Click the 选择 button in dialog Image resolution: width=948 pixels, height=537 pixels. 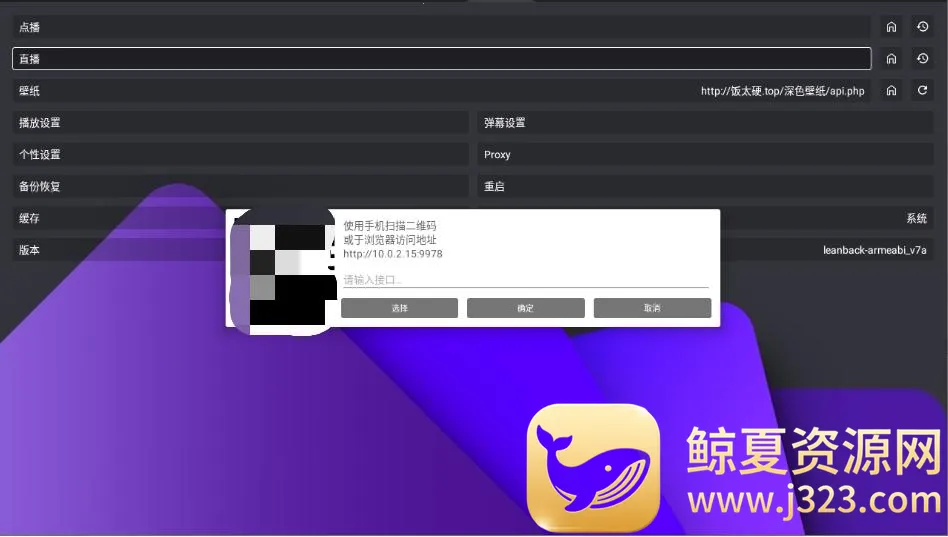(x=400, y=308)
